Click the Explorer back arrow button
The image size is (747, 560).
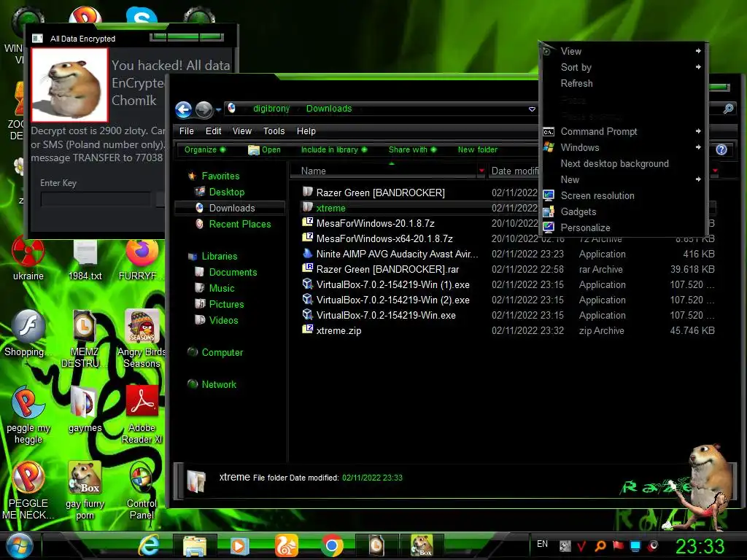point(183,109)
